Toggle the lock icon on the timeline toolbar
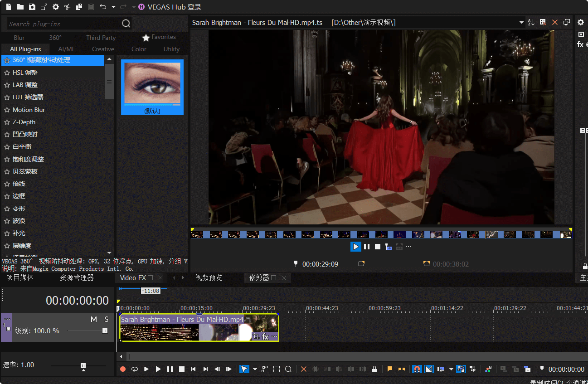Image resolution: width=588 pixels, height=384 pixels. point(374,369)
